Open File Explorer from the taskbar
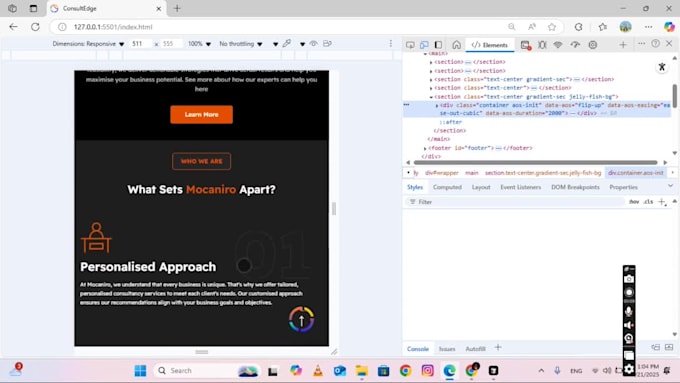The image size is (680, 383). point(362,371)
